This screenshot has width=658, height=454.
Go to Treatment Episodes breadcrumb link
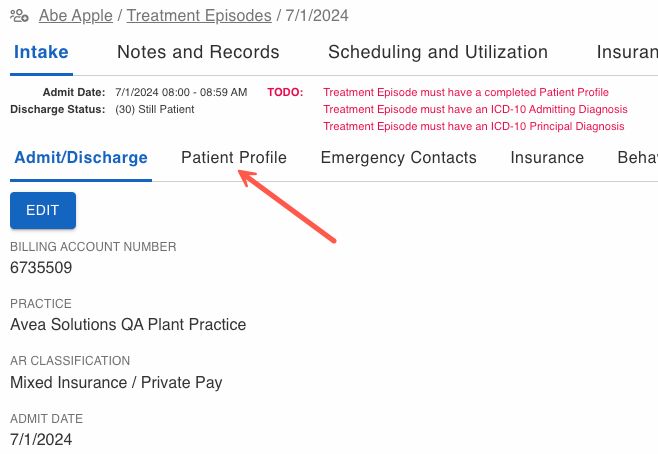pyautogui.click(x=199, y=16)
